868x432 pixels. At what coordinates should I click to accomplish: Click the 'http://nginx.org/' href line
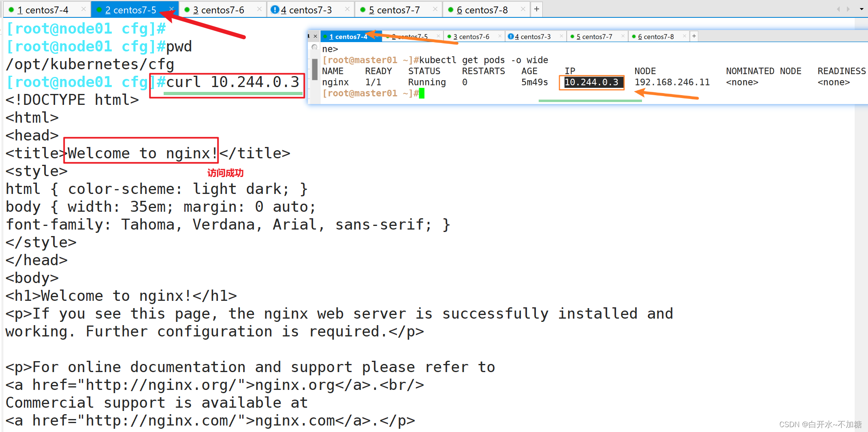[x=215, y=385]
